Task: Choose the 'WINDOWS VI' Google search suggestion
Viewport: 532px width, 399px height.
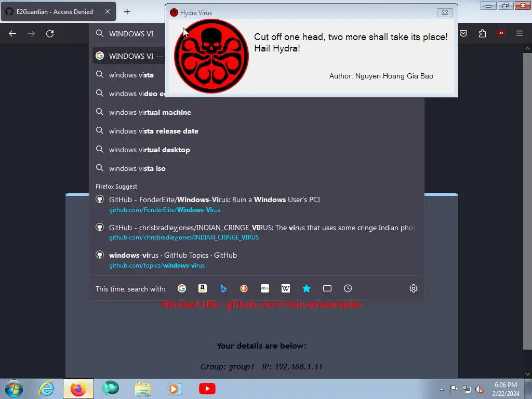Action: coord(129,56)
